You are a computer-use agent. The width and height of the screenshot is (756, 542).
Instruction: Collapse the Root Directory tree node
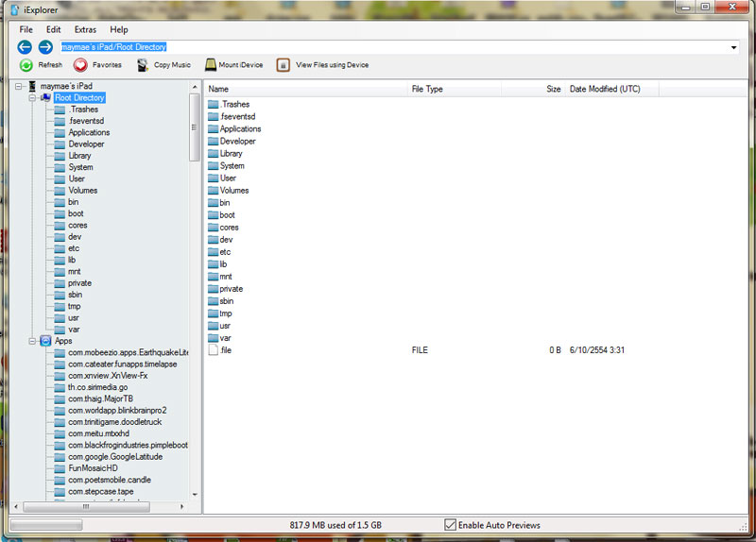[32, 98]
